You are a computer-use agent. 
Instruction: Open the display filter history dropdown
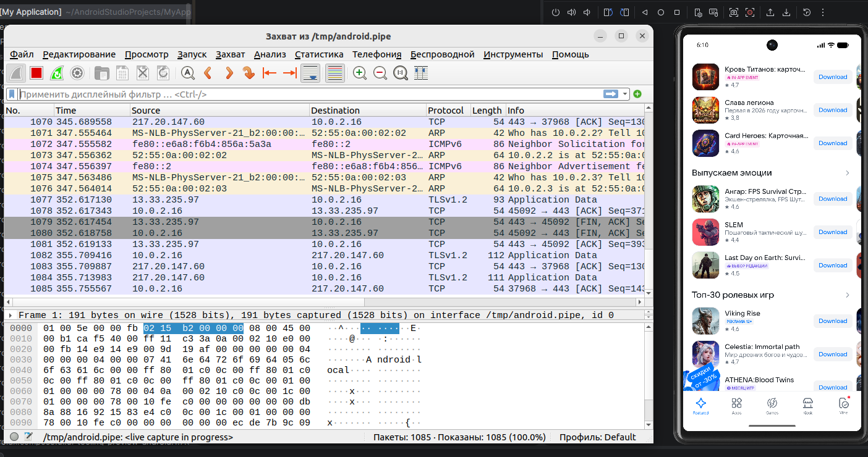(626, 94)
